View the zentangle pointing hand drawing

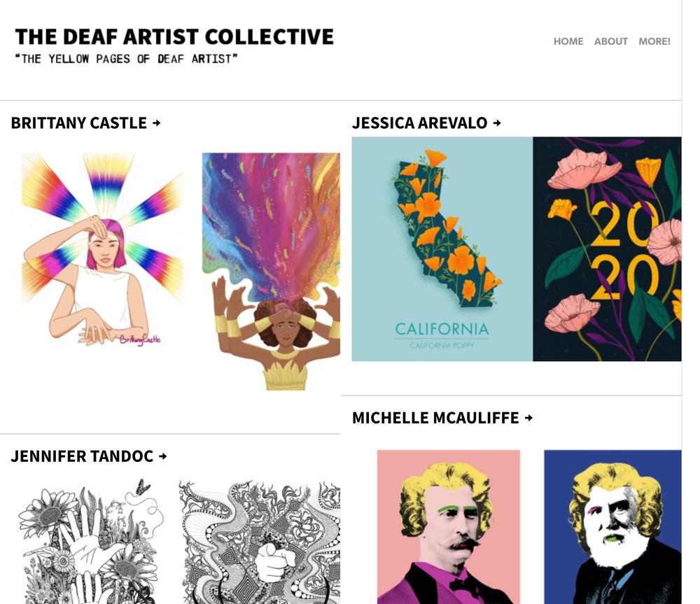[260, 542]
